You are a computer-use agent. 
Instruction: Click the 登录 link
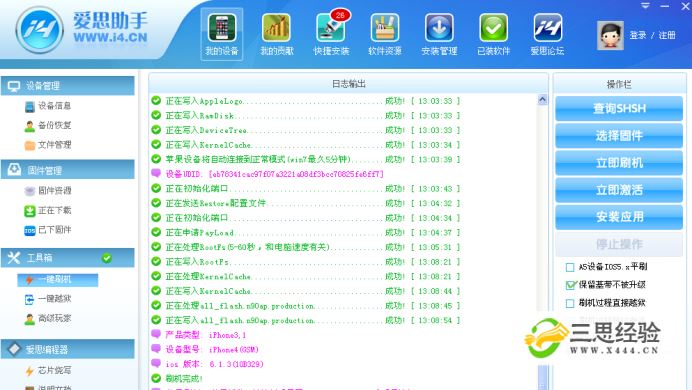tap(638, 35)
